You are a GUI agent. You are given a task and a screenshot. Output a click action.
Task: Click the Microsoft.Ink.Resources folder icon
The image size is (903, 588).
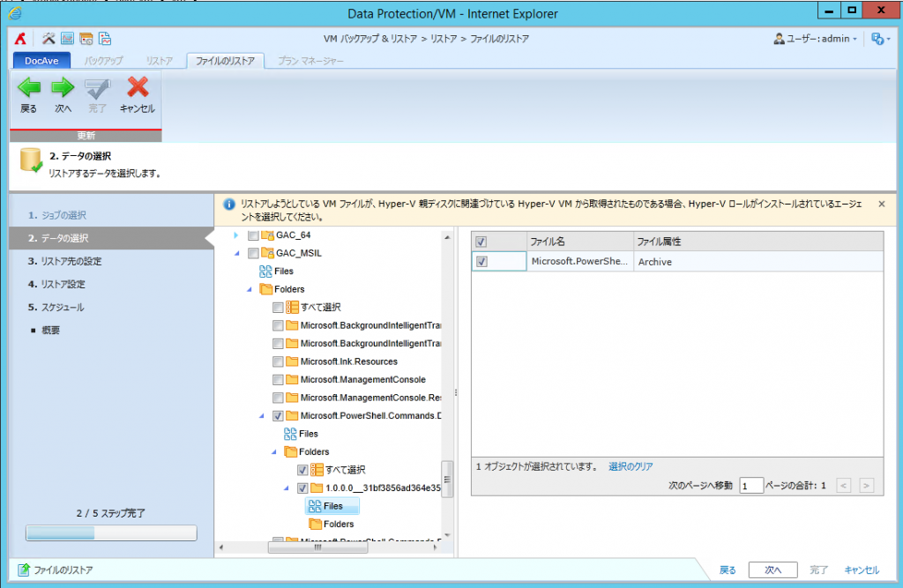[292, 361]
